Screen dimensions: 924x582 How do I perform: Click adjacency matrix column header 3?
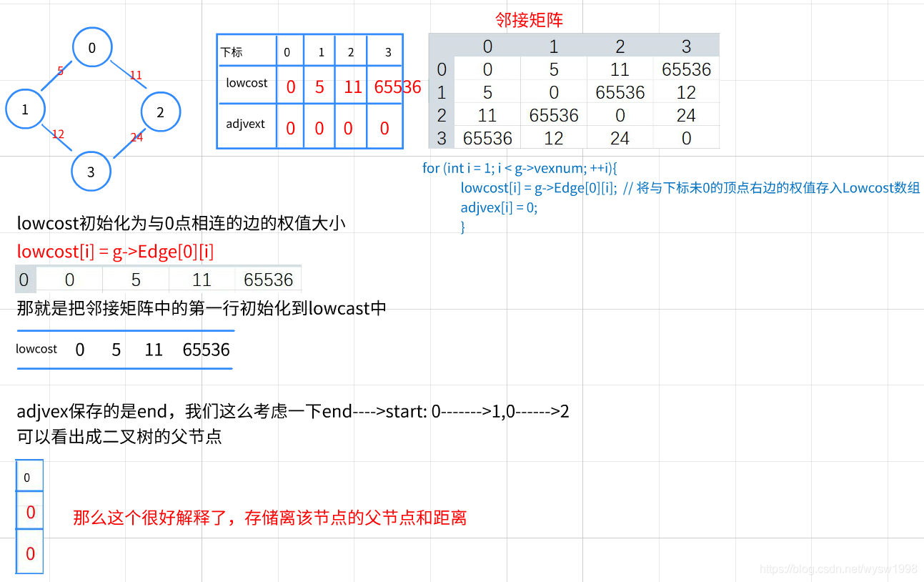coord(686,46)
